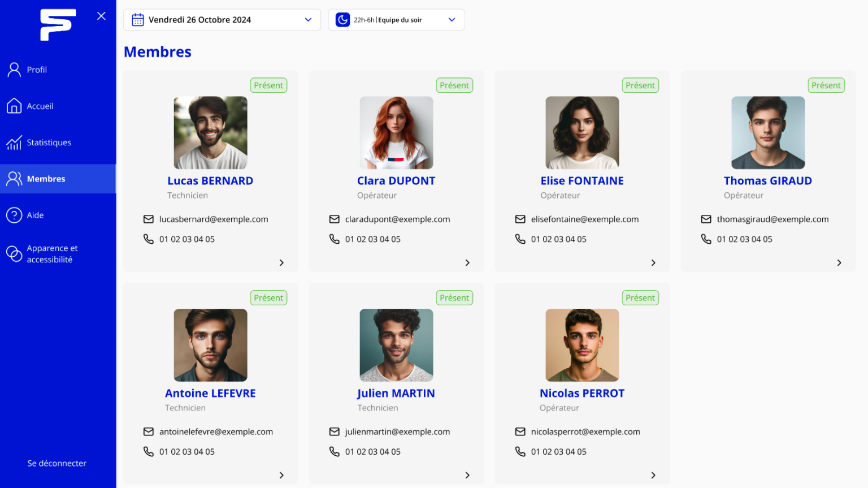Open Julien MARTIN's details using the chevron

pyautogui.click(x=467, y=476)
